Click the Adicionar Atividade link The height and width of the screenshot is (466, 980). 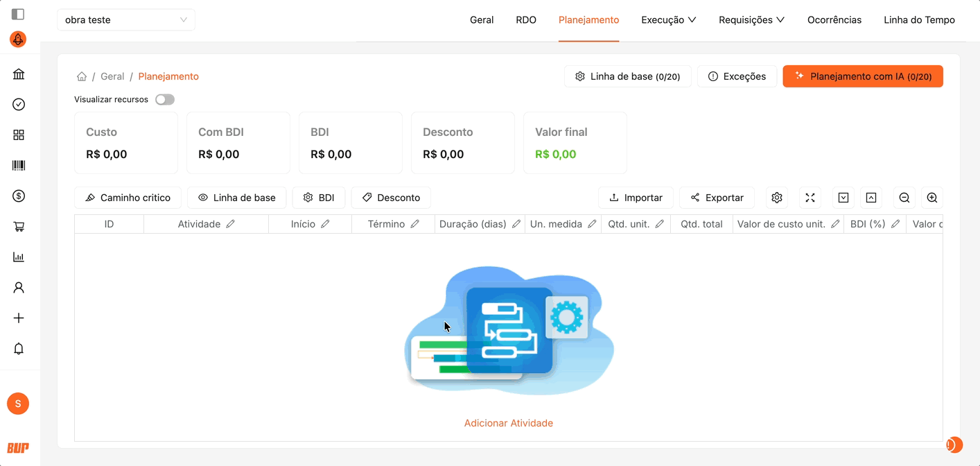click(x=509, y=423)
